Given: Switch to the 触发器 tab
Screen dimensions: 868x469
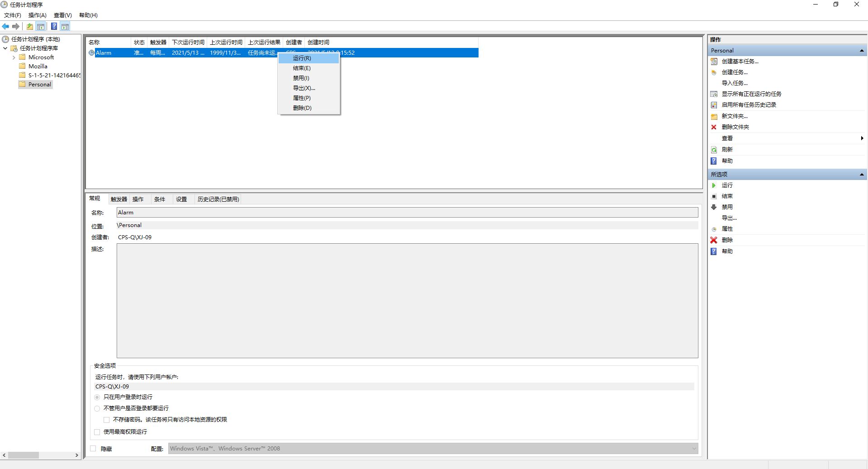Looking at the screenshot, I should (119, 199).
